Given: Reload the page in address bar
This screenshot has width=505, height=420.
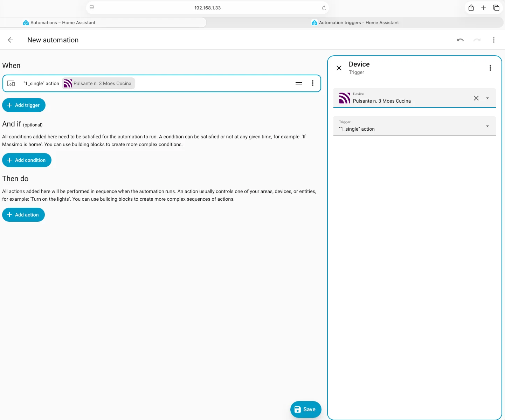Looking at the screenshot, I should coord(324,8).
